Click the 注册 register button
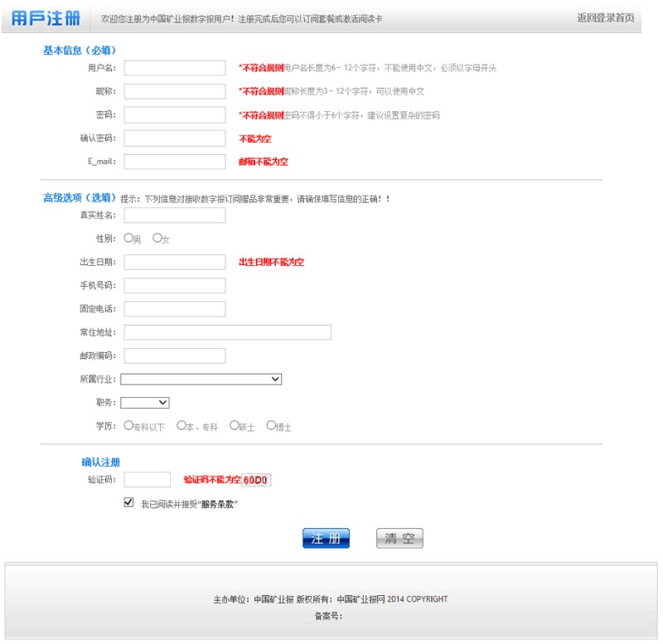 click(x=326, y=539)
